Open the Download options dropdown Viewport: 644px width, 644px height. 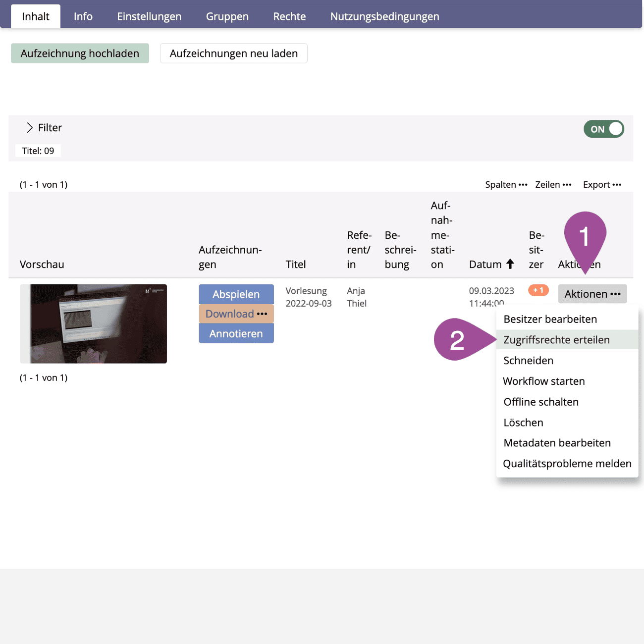point(236,314)
